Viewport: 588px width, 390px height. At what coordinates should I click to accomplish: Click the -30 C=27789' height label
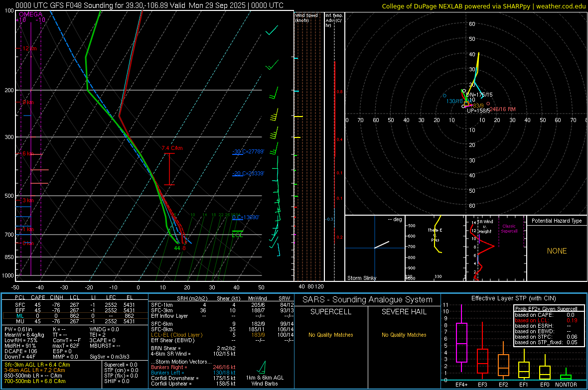click(x=248, y=151)
